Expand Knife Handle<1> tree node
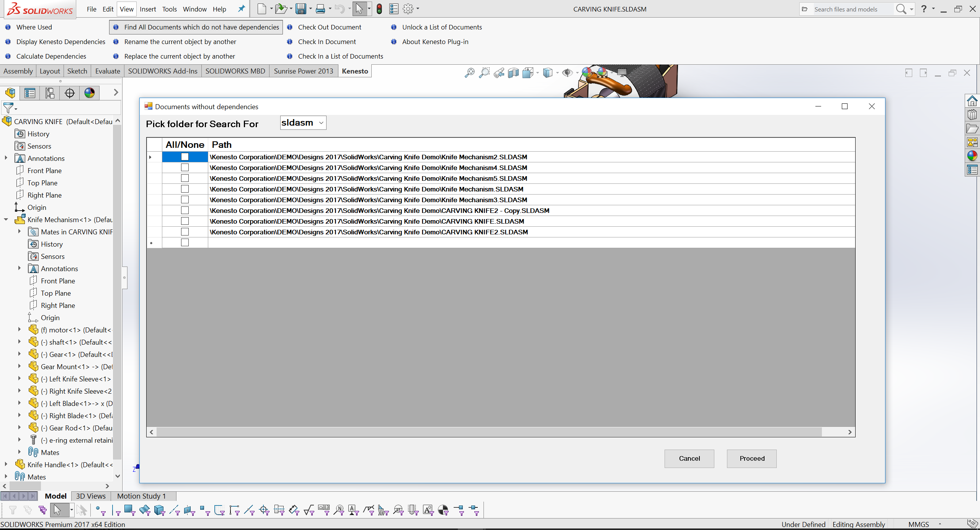Screen dimensions: 980x530 (6, 464)
